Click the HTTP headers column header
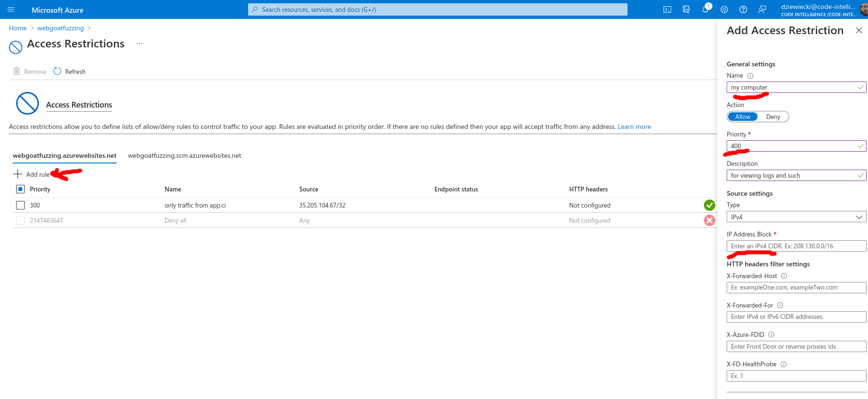Viewport: 868px width, 399px height. click(x=588, y=189)
